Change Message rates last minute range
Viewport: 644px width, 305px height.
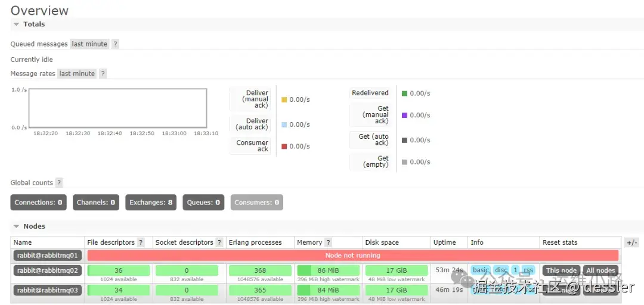(77, 73)
